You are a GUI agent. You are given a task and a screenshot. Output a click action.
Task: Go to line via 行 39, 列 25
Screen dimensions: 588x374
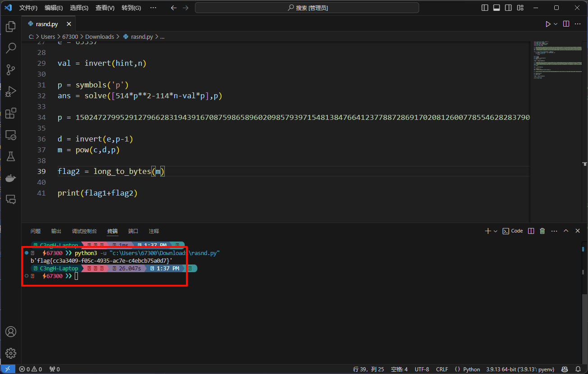[369, 369]
